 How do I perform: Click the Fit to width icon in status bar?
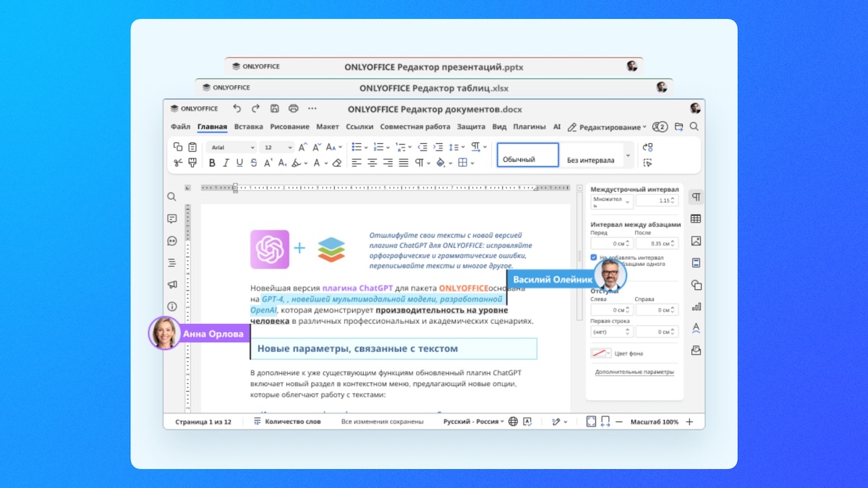[x=605, y=421]
